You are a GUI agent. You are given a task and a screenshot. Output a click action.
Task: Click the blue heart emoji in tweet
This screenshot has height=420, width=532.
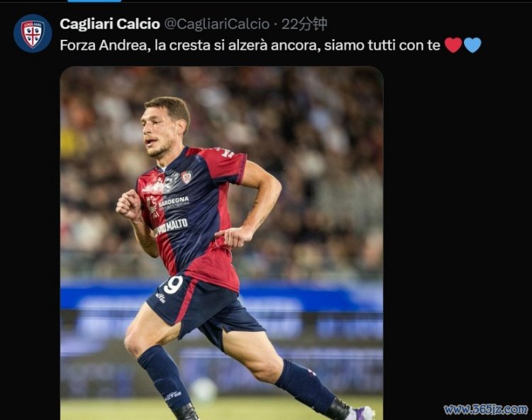pos(472,45)
